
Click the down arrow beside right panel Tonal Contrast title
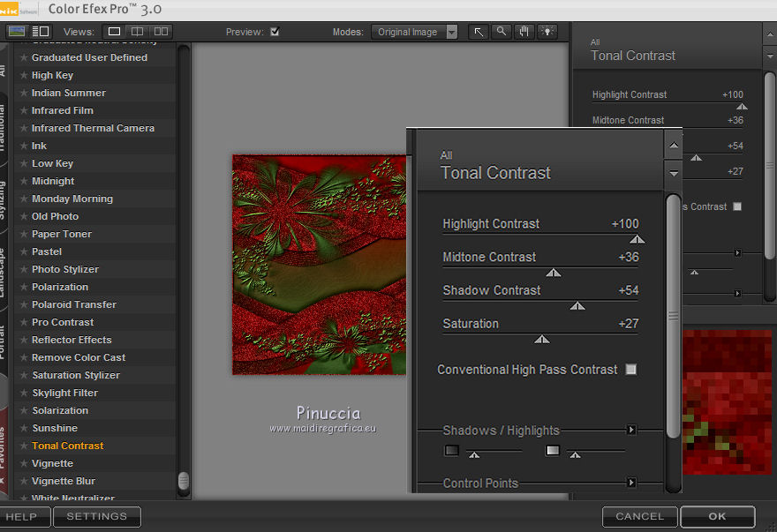tap(770, 56)
